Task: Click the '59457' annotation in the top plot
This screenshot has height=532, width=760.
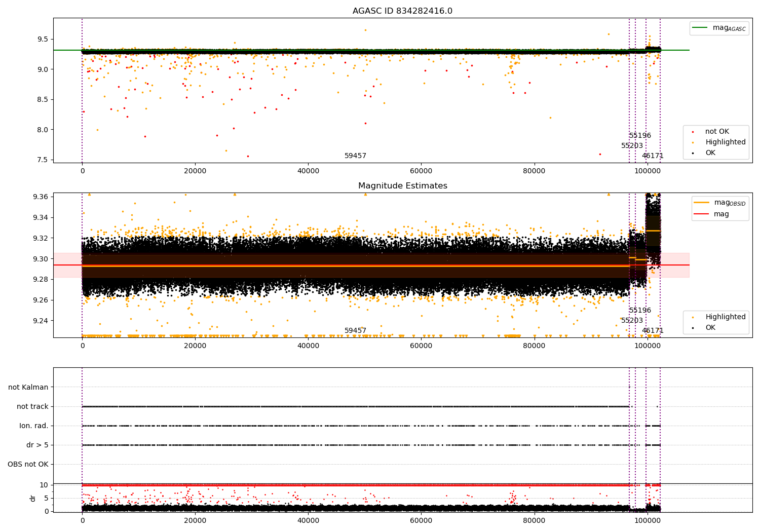Action: point(355,156)
